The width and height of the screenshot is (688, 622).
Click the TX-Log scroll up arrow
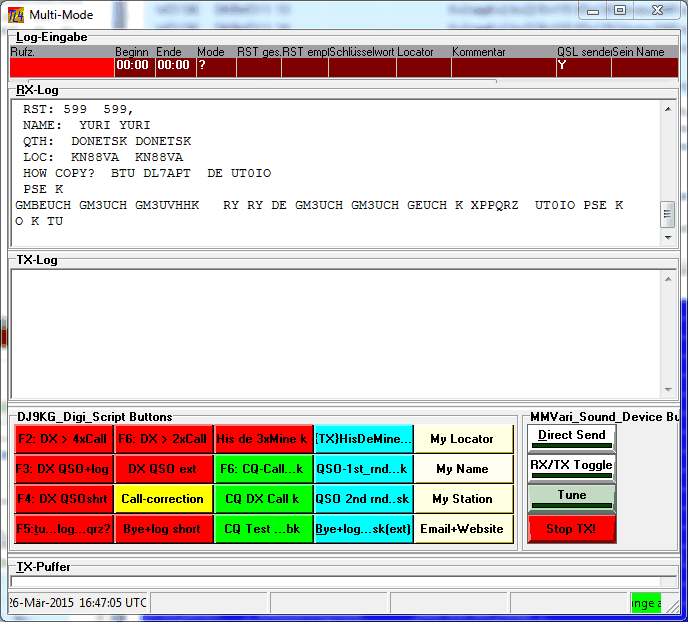click(x=668, y=279)
